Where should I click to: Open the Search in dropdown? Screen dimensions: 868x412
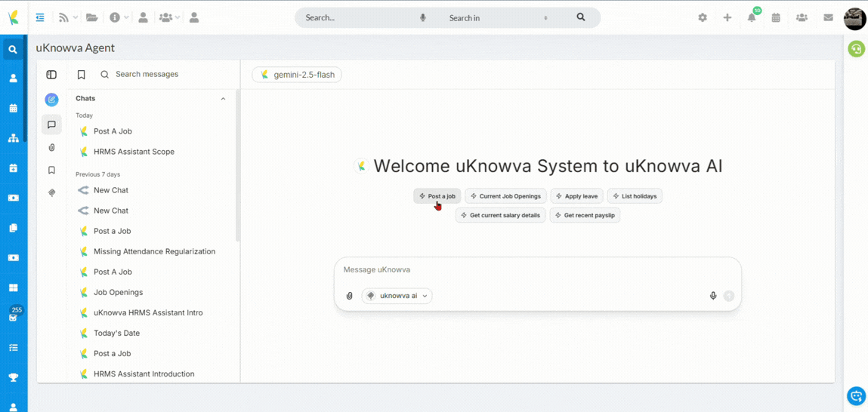pos(497,17)
